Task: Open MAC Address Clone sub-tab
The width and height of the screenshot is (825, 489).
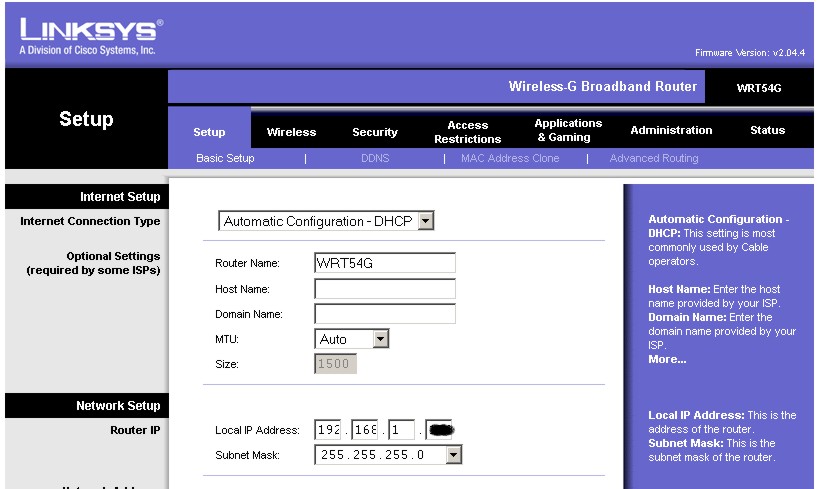Action: pyautogui.click(x=510, y=158)
